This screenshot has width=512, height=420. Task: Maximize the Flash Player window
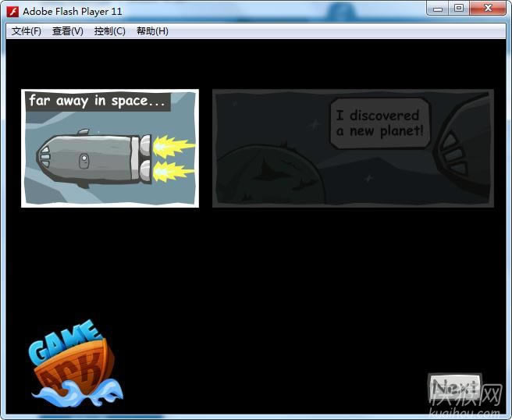click(459, 9)
